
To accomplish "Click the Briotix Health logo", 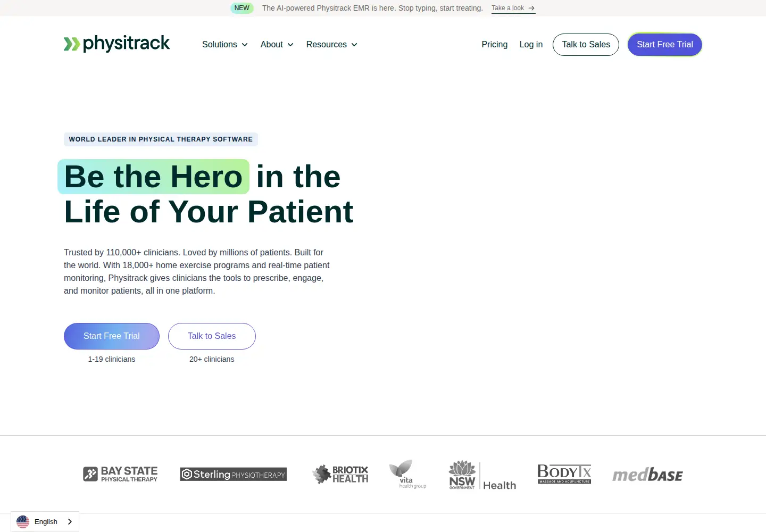I will click(340, 474).
